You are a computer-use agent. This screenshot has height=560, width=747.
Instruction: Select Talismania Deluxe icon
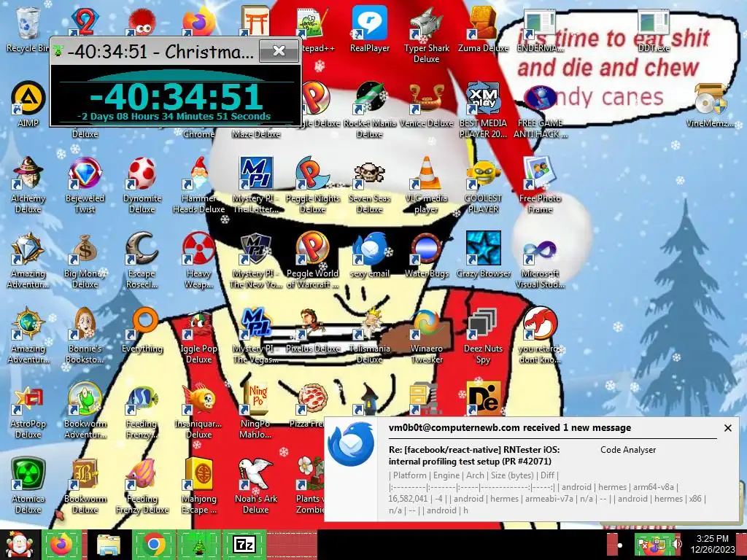point(369,324)
